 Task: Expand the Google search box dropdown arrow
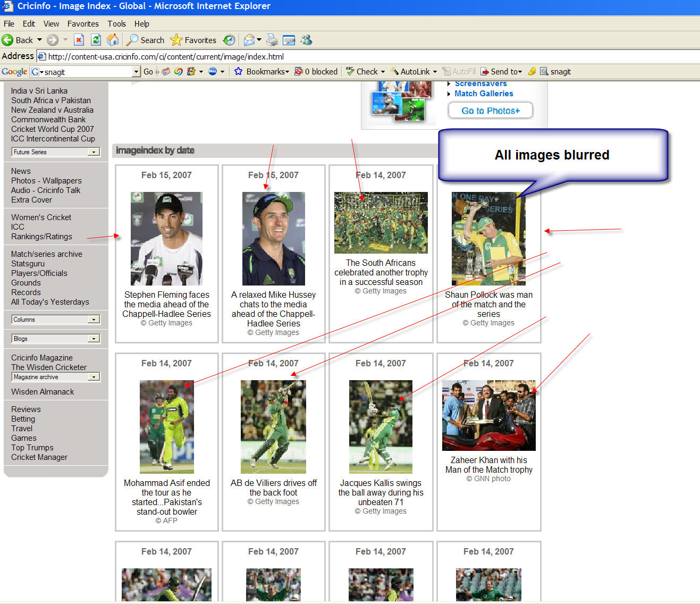pos(136,72)
